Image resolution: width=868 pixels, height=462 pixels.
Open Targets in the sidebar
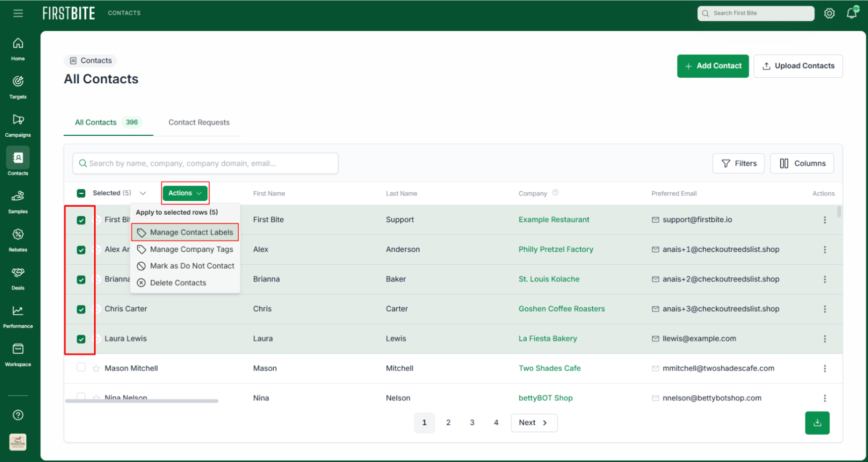click(18, 87)
